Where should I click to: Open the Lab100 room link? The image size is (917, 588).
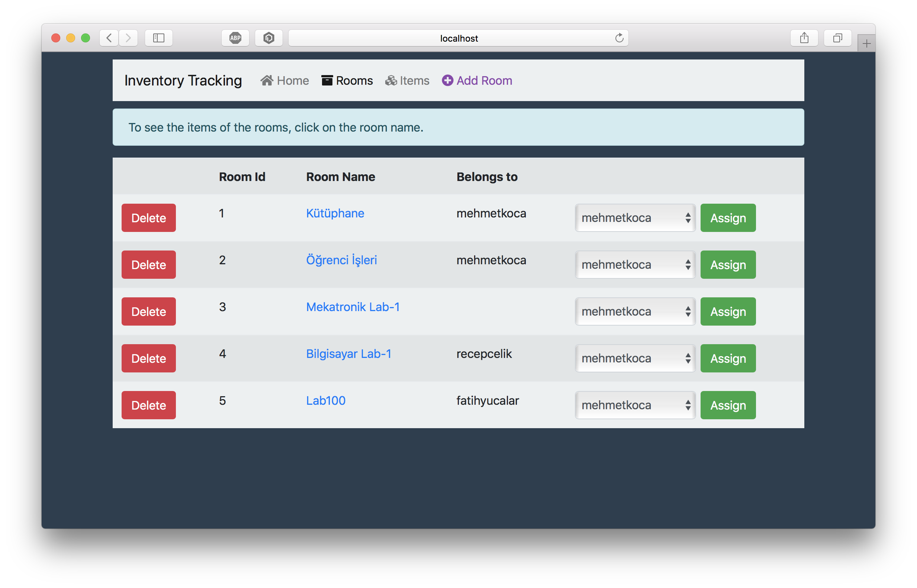click(325, 401)
